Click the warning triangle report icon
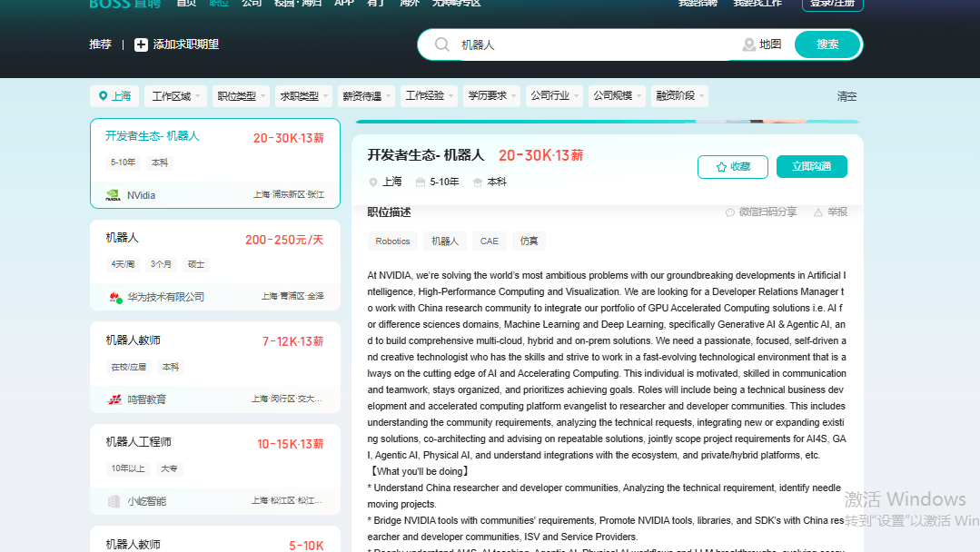 click(x=818, y=212)
